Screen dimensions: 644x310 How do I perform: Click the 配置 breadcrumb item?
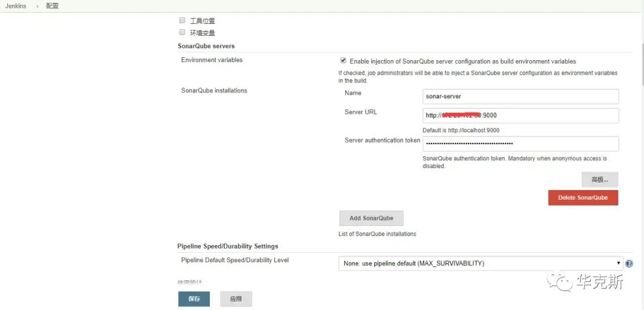[52, 7]
